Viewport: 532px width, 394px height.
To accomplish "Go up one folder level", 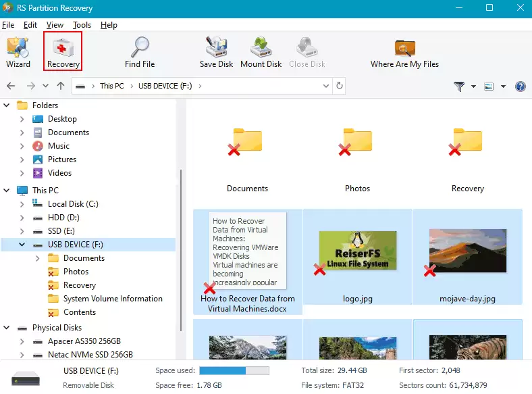I will click(x=61, y=86).
